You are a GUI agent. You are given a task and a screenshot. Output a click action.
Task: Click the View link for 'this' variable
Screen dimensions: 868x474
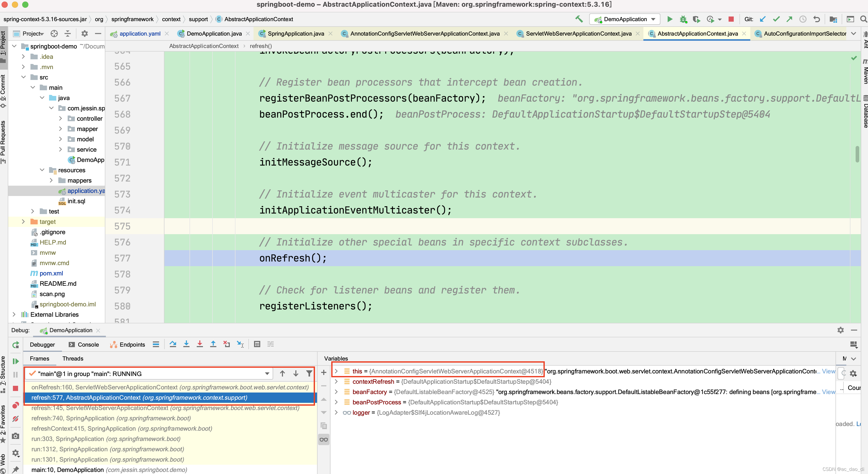tap(828, 371)
